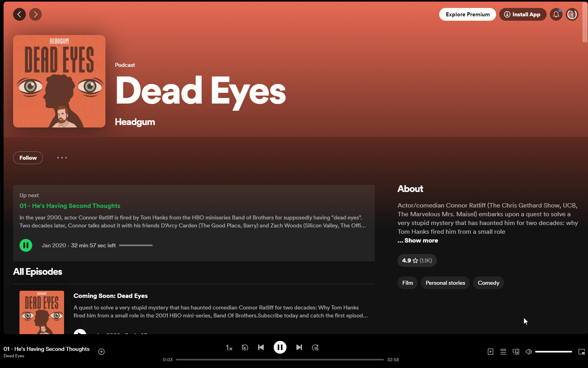The image size is (588, 368).
Task: Go forward with the right arrow button
Action: coord(35,14)
